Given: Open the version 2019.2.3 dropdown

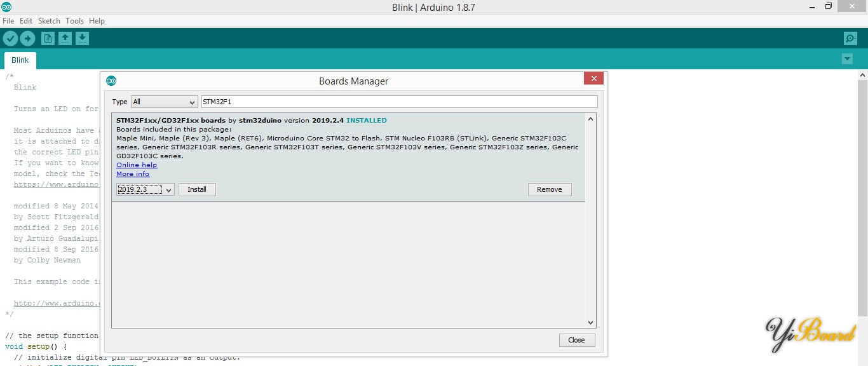Looking at the screenshot, I should pos(146,189).
